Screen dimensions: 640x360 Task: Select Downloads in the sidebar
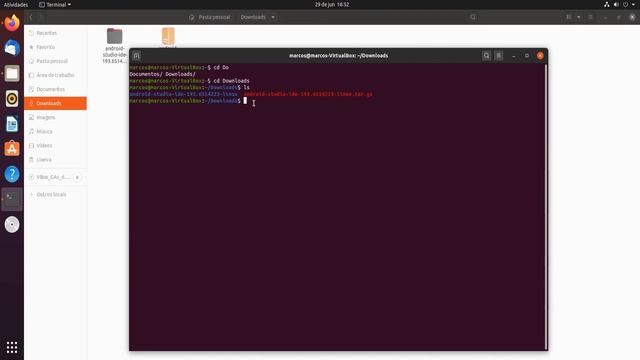56,103
